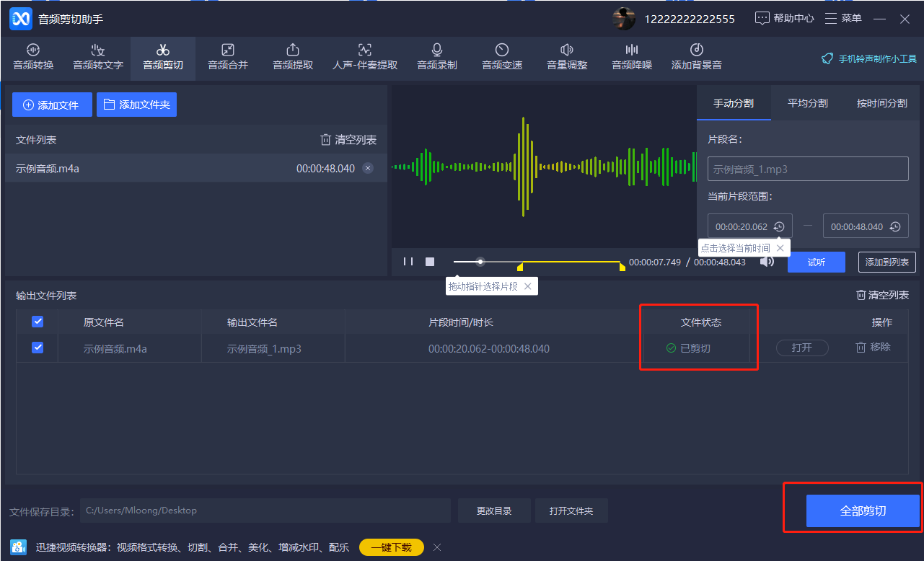Open the 添加背景音 tool
Viewport: 924px width, 561px height.
click(x=697, y=57)
